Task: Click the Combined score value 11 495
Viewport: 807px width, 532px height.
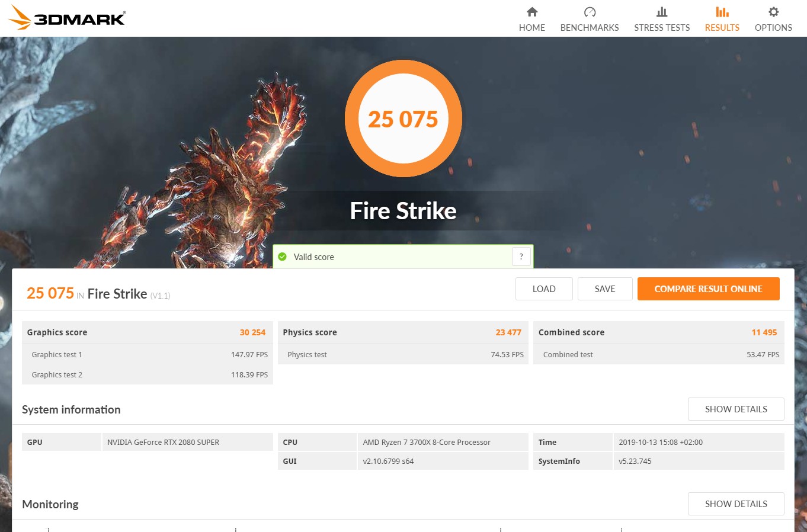Action: tap(764, 332)
